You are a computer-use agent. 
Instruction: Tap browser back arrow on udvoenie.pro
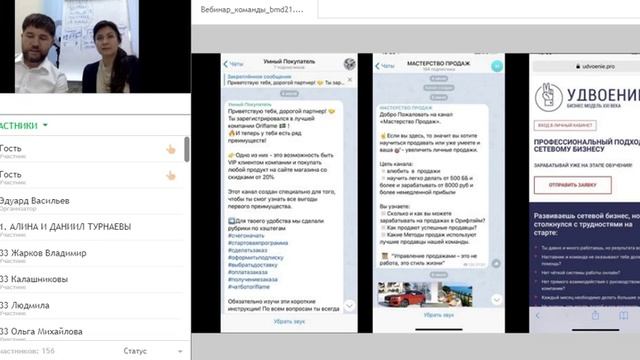point(538,316)
